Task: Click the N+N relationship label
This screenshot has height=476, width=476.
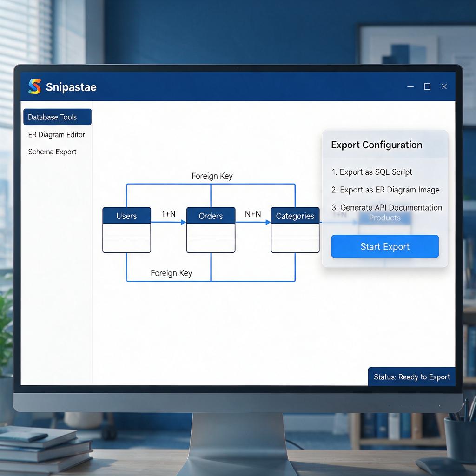Action: tap(253, 214)
